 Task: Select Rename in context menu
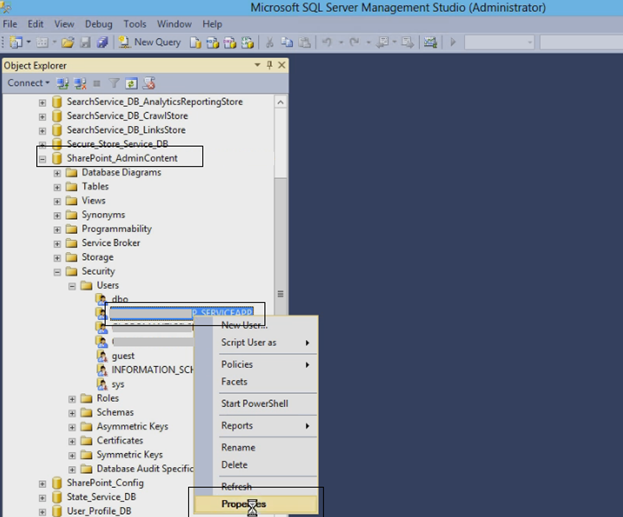(256, 447)
